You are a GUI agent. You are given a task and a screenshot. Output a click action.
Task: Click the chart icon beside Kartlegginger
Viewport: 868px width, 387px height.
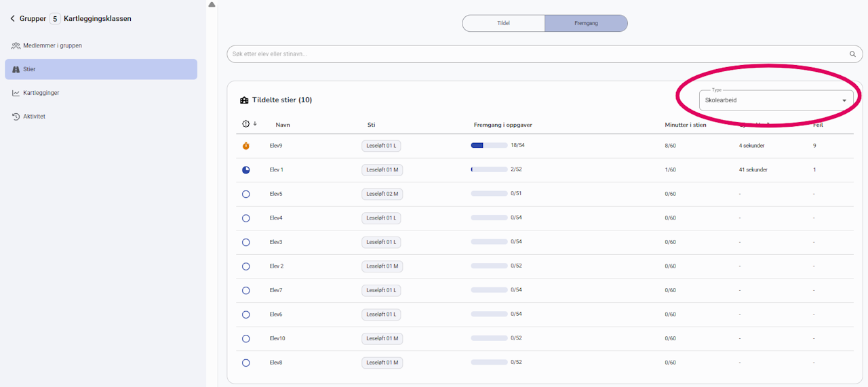[16, 93]
